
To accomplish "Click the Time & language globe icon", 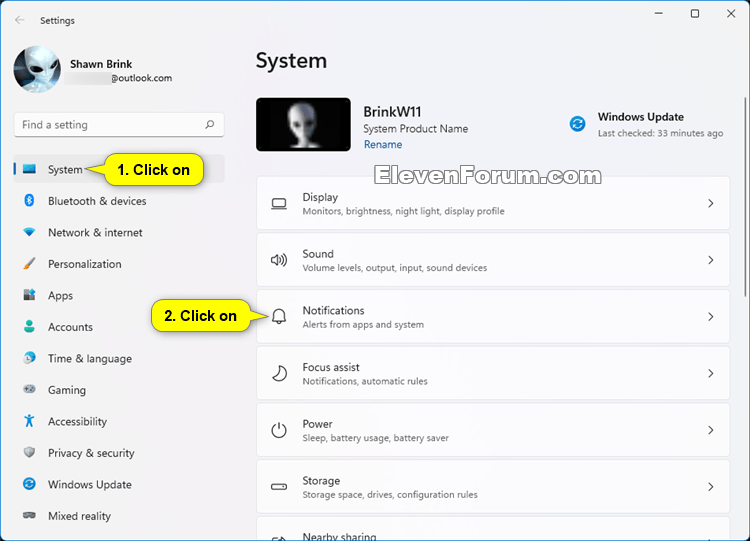I will pos(29,358).
